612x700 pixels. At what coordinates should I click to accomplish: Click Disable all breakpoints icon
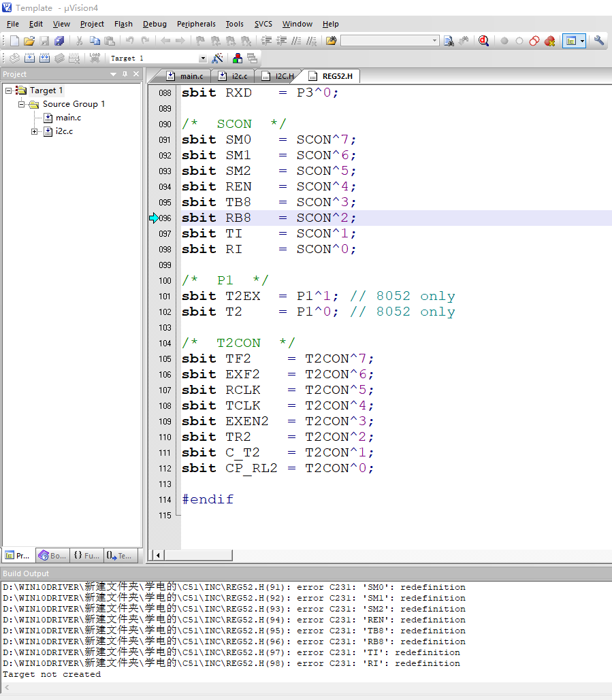(534, 41)
